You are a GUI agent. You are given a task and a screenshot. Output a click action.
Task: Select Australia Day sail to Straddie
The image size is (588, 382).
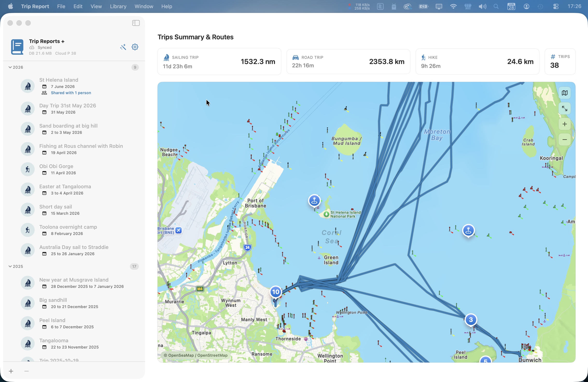74,250
